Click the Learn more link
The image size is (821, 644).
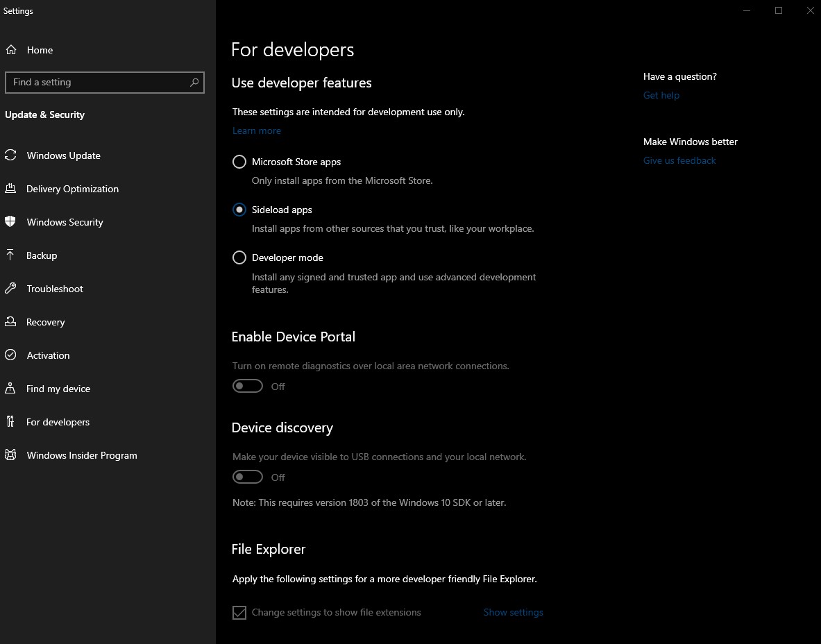coord(257,130)
